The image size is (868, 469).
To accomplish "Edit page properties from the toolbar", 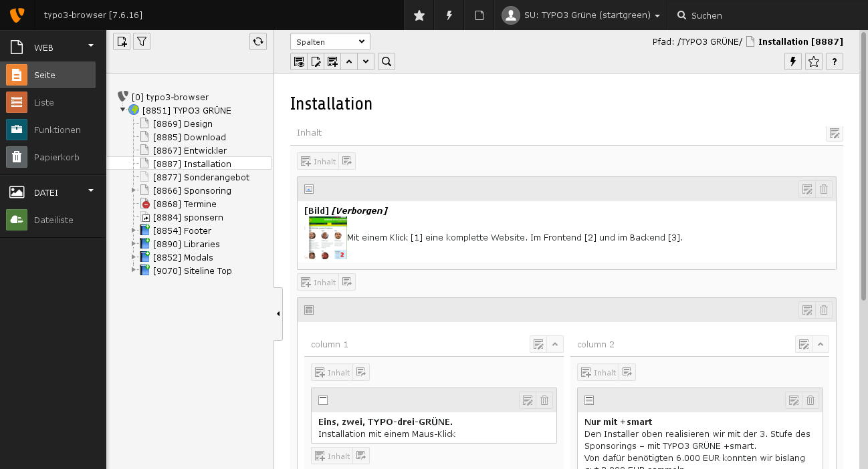I will (x=316, y=61).
